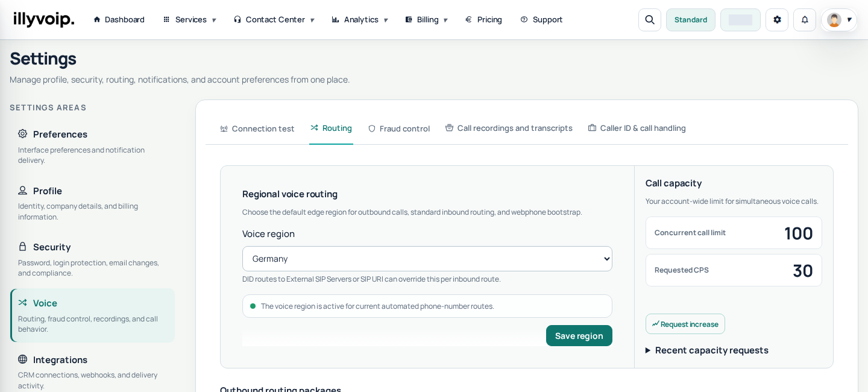868x392 pixels.
Task: Click the Profile person icon
Action: pos(23,191)
